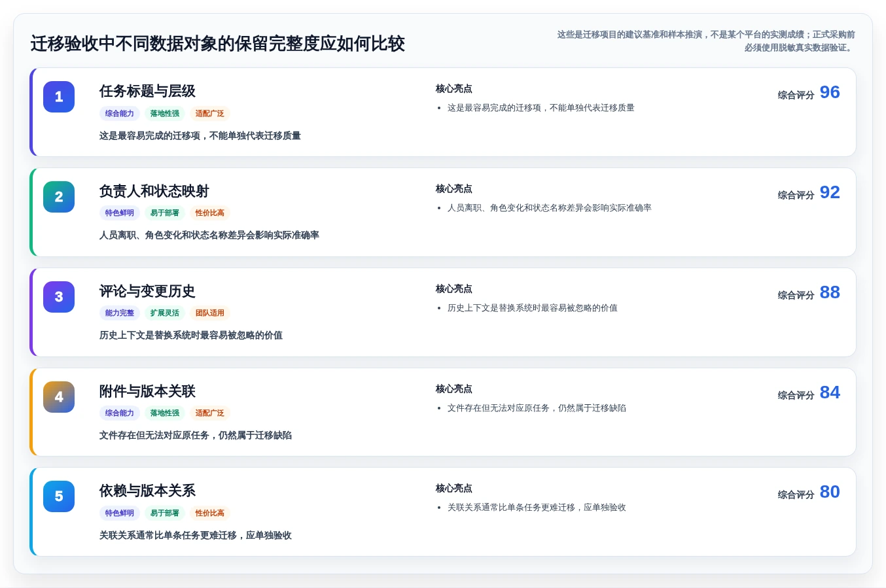The height and width of the screenshot is (588, 886).
Task: Click the score 84 value
Action: pos(830,392)
